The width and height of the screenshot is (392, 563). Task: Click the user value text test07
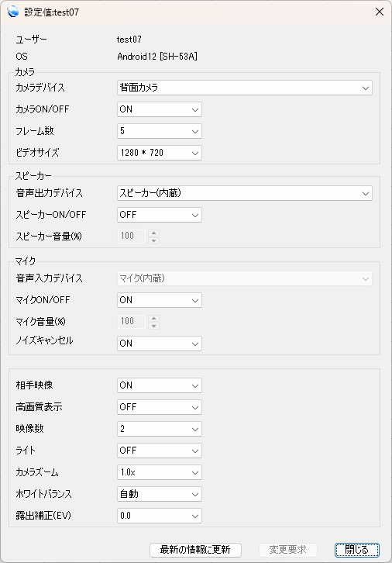coord(129,39)
